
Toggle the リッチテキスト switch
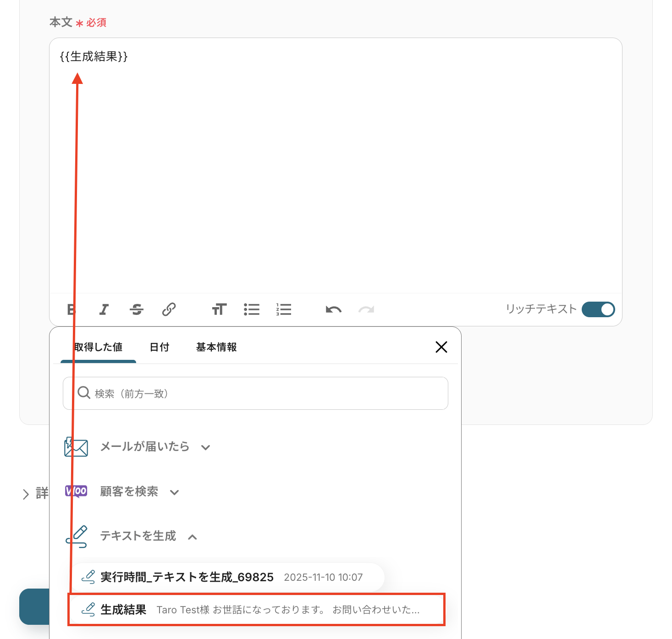tap(598, 309)
